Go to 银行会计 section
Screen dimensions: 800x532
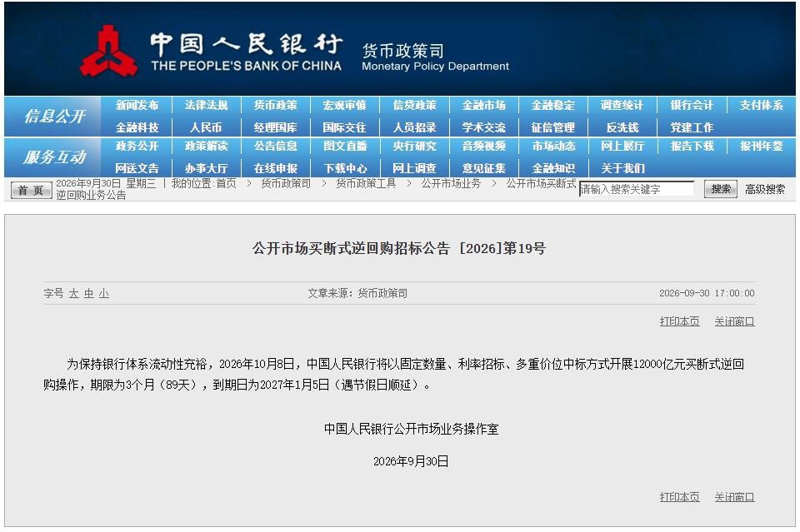(692, 106)
